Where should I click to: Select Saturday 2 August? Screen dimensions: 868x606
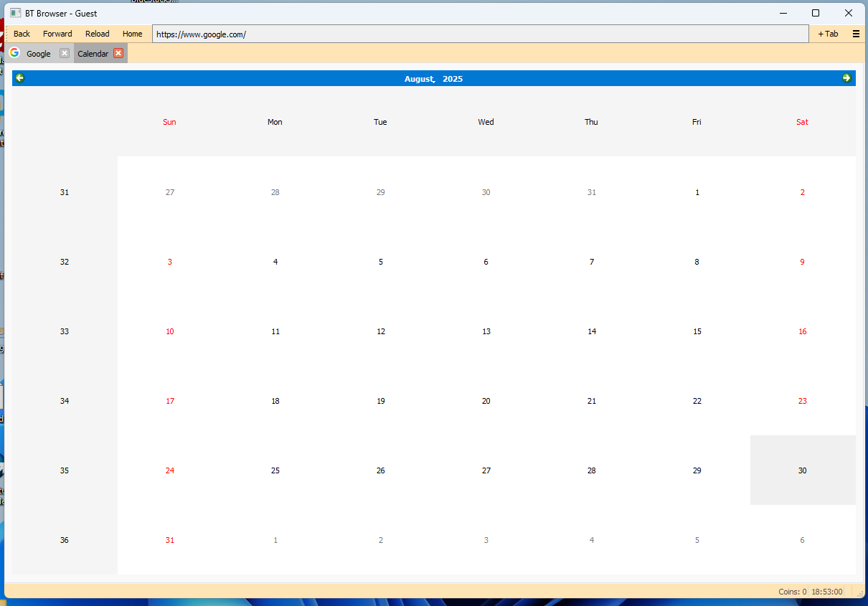(803, 192)
